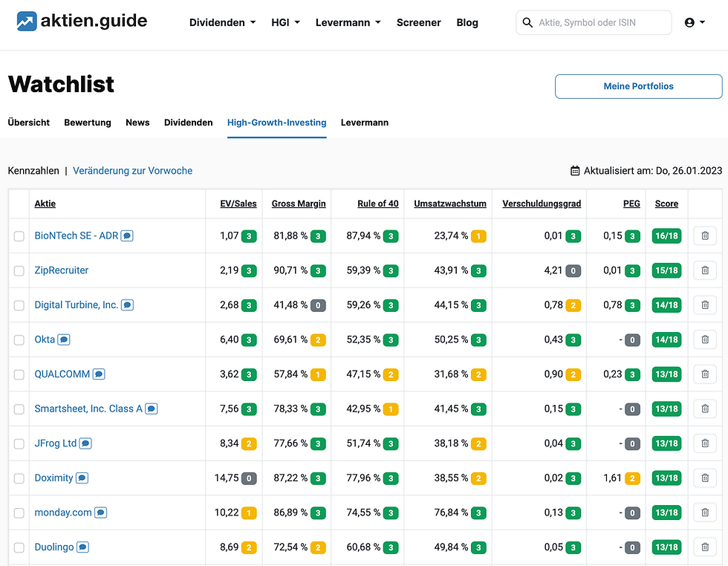Open the Blog page from navigation

(467, 22)
